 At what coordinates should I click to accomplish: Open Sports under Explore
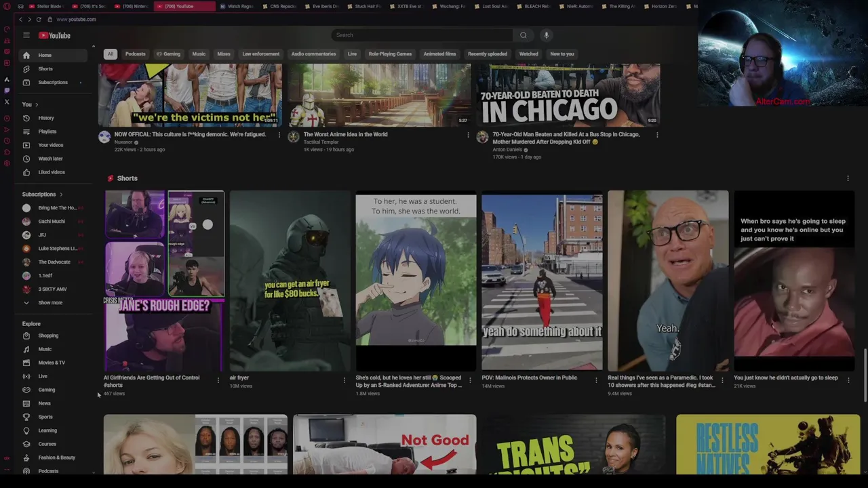[x=54, y=417]
